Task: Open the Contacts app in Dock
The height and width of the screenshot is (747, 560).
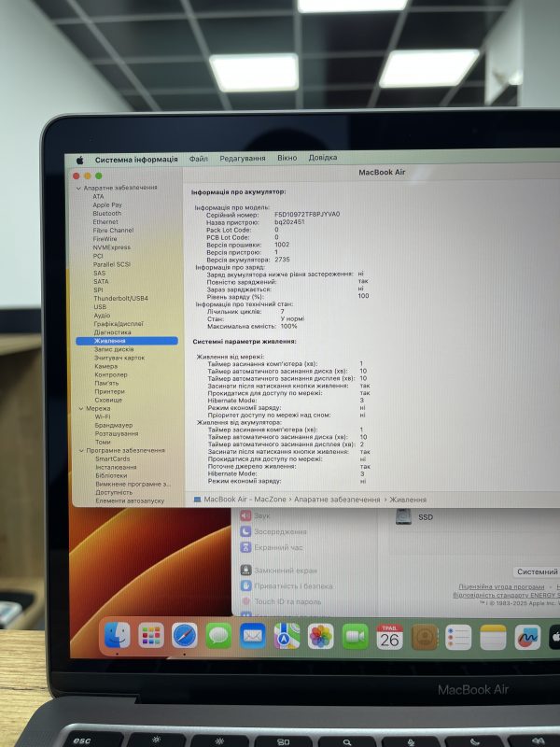Action: click(425, 637)
